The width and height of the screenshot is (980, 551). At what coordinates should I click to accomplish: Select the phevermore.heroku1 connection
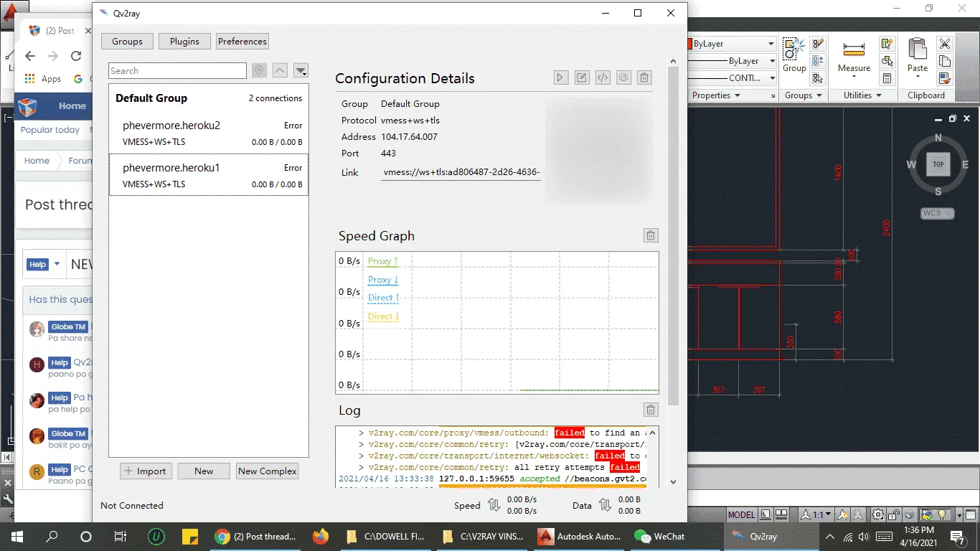tap(209, 174)
